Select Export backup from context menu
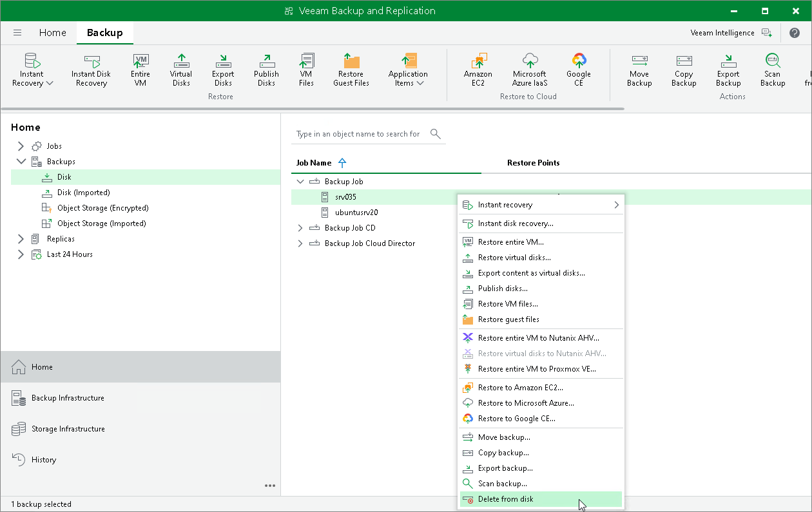This screenshot has height=512, width=812. [x=541, y=468]
